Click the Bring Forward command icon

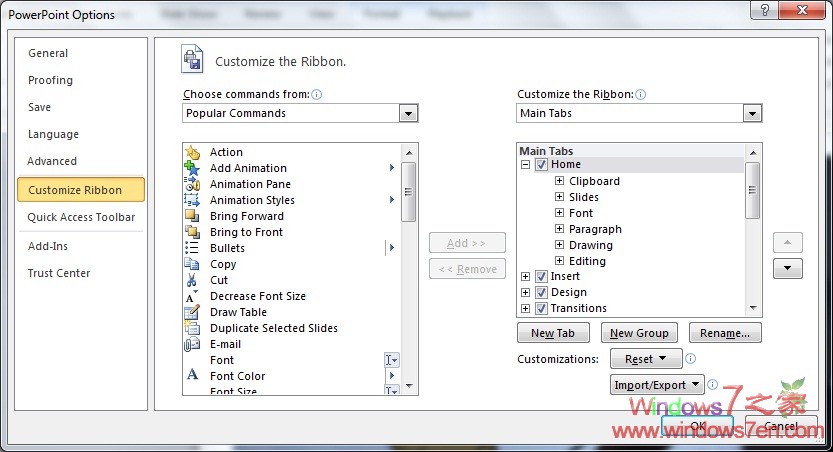pos(192,216)
